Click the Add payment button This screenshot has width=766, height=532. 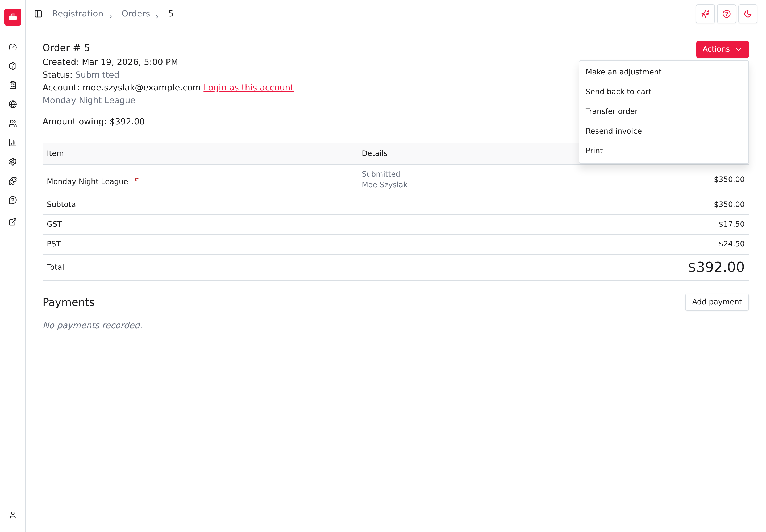coord(717,302)
